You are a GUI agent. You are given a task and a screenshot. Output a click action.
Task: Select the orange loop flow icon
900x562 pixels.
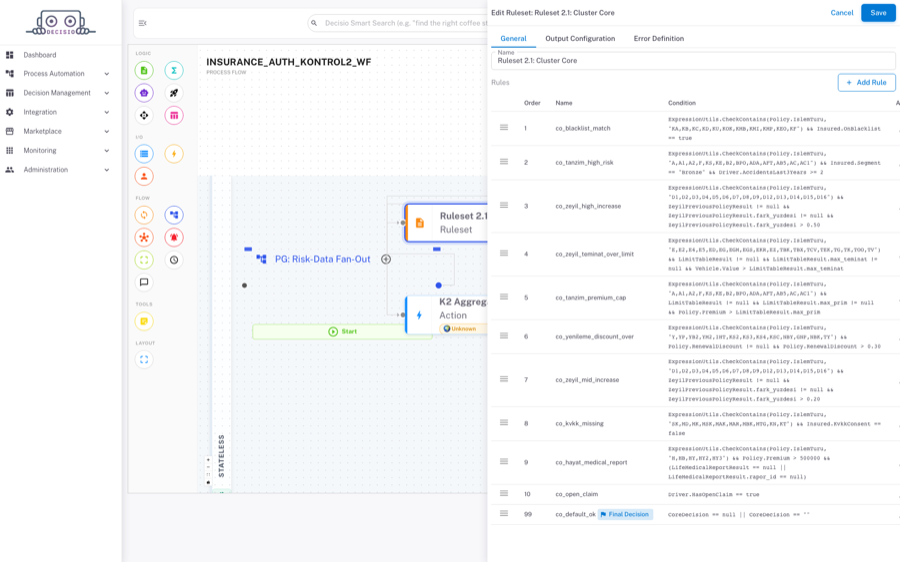pos(144,215)
